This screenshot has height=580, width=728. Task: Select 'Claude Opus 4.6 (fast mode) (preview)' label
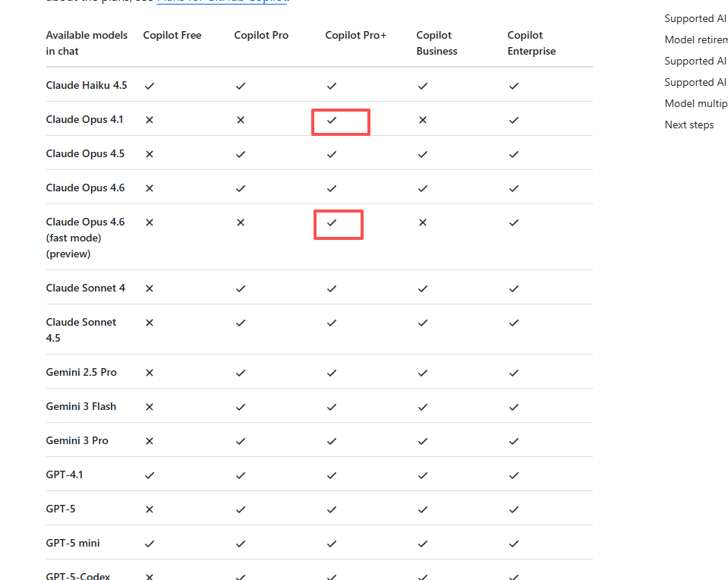point(85,238)
